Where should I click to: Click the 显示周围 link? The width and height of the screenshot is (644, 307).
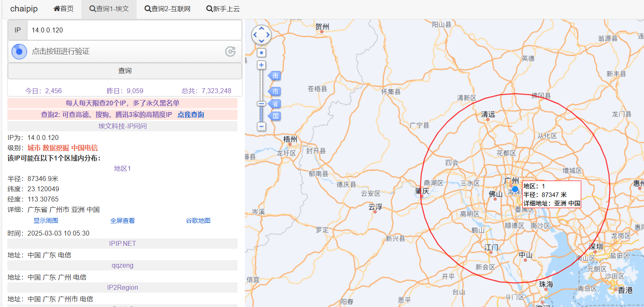click(46, 220)
